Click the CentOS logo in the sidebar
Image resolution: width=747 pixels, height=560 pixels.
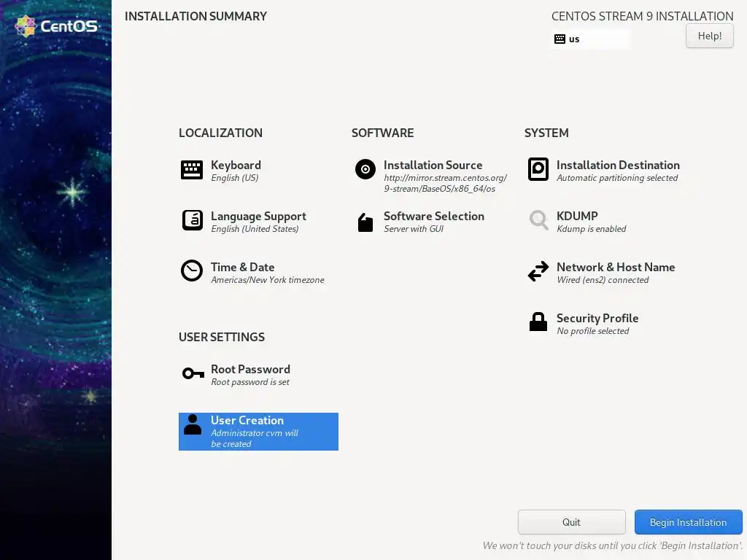click(x=56, y=26)
